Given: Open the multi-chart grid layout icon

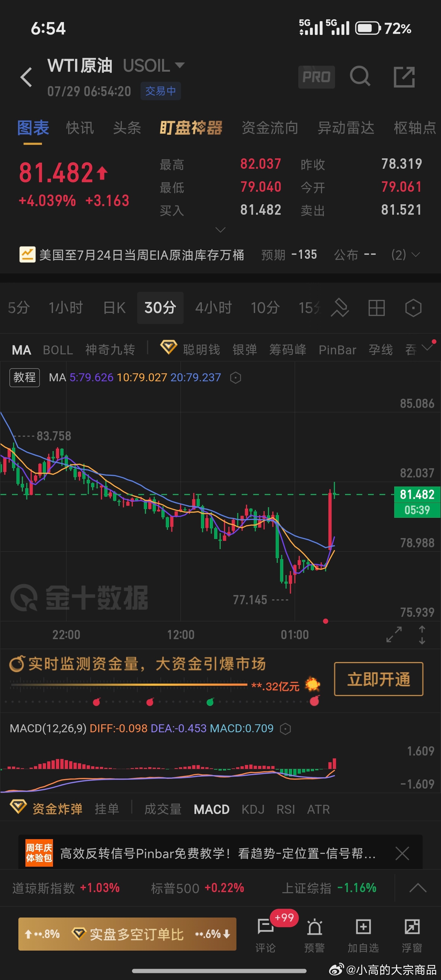Looking at the screenshot, I should click(x=376, y=307).
